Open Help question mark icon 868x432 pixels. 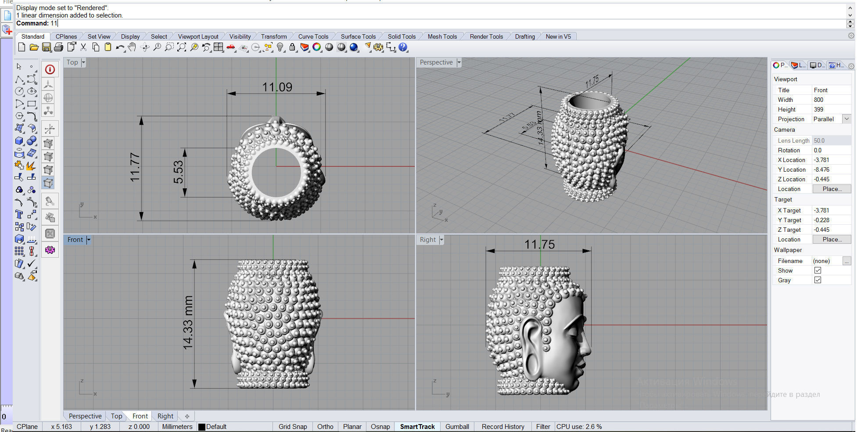pos(403,47)
